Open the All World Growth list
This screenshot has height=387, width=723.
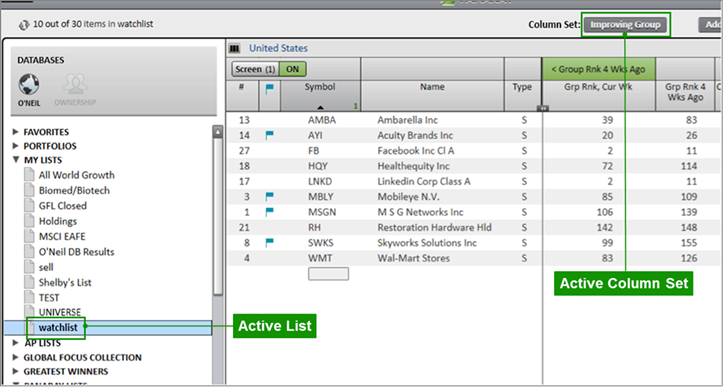coord(77,175)
